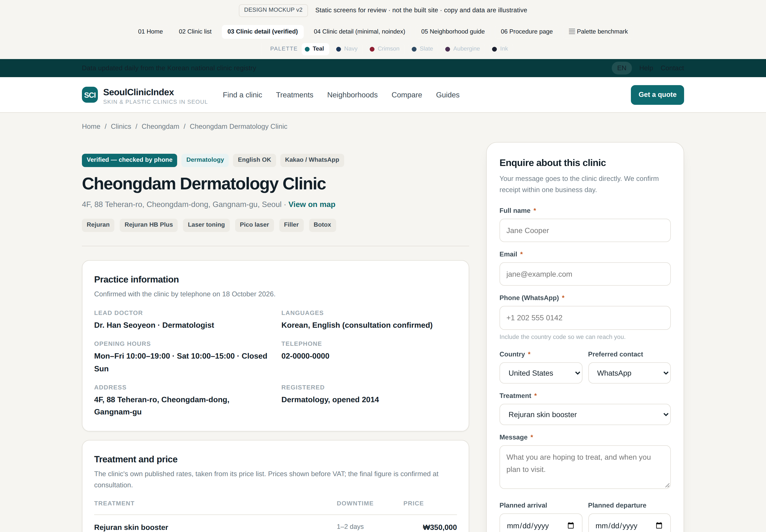Switch to the 01 Home mockup tab
This screenshot has height=532, width=766.
(150, 32)
